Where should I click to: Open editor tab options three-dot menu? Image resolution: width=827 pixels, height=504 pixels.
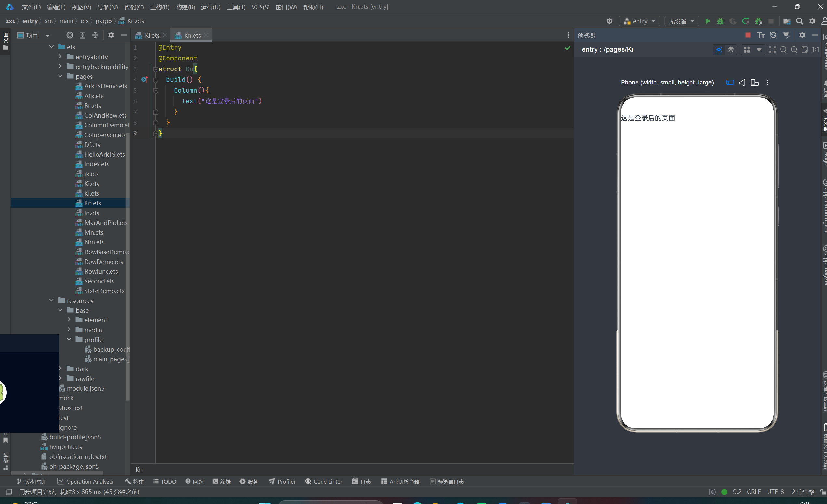pyautogui.click(x=568, y=35)
